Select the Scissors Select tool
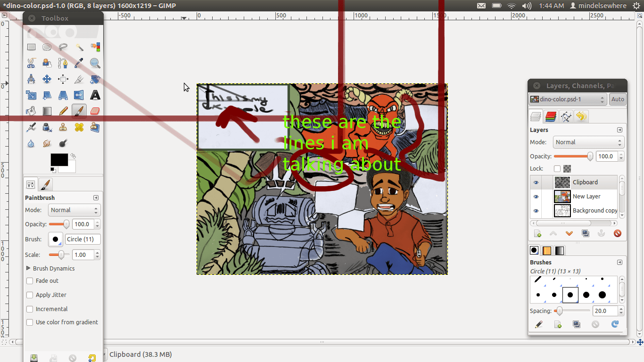644x362 pixels. 31,63
